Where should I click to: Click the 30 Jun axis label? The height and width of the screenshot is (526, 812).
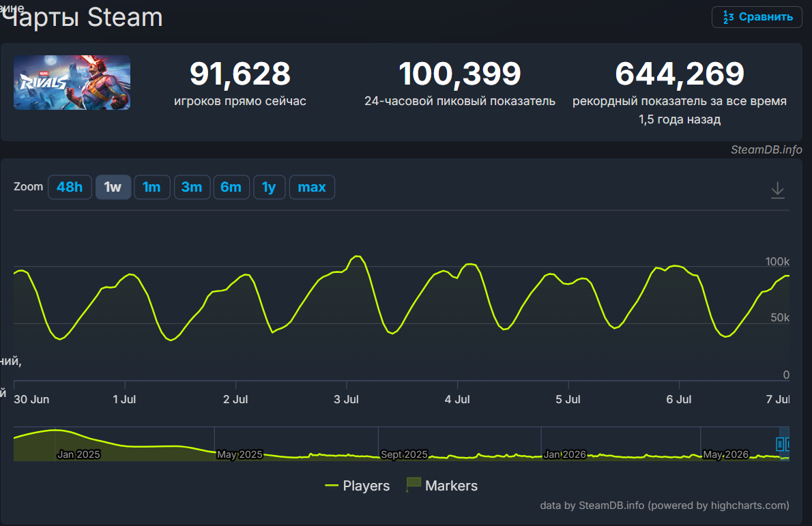tap(31, 399)
